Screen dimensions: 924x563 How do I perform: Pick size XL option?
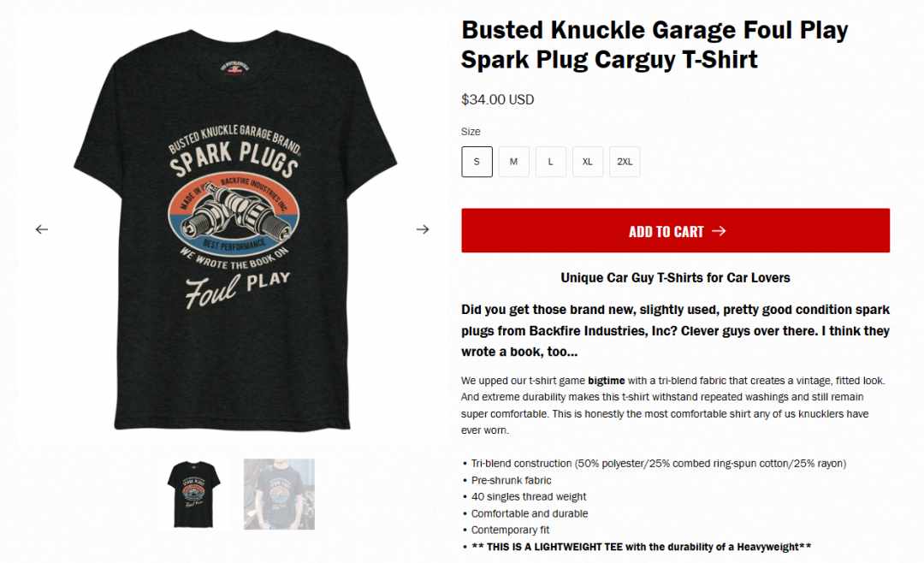588,162
